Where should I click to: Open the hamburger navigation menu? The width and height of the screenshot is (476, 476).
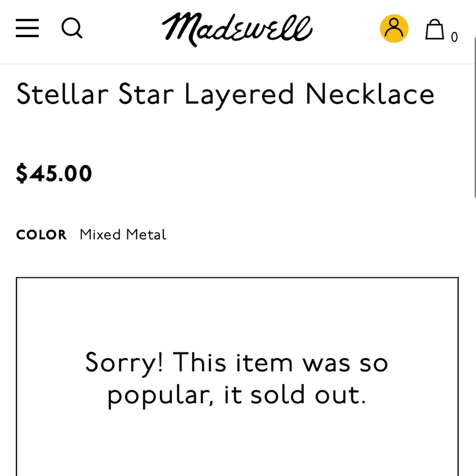pos(27,29)
